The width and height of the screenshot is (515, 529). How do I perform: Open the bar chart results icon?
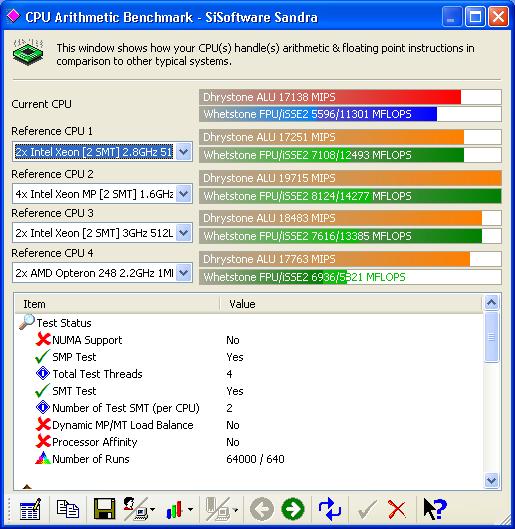click(x=174, y=509)
